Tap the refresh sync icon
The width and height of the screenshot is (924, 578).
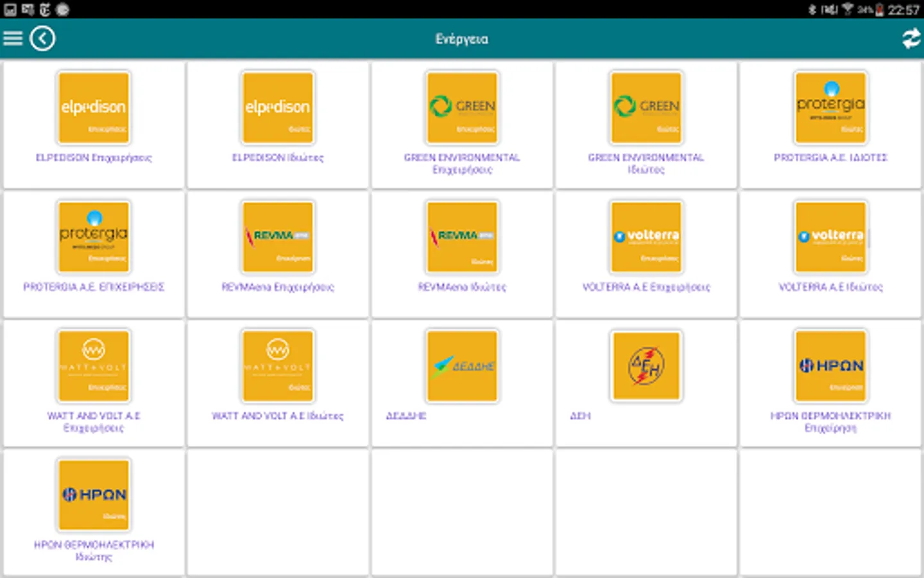(911, 39)
